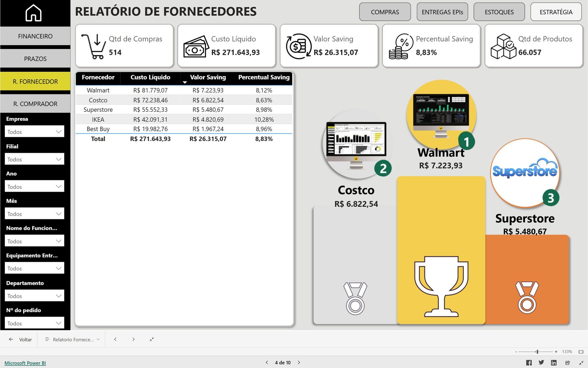Click the boxes icon in Qtd de Produtos
Image resolution: width=588 pixels, height=368 pixels.
click(x=503, y=46)
